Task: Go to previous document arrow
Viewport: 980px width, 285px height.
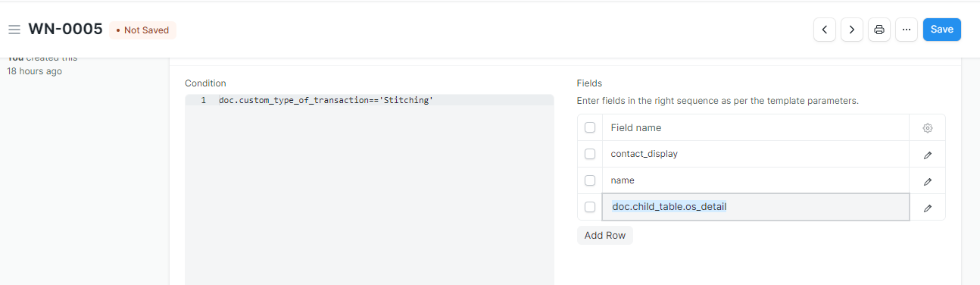Action: pos(825,30)
